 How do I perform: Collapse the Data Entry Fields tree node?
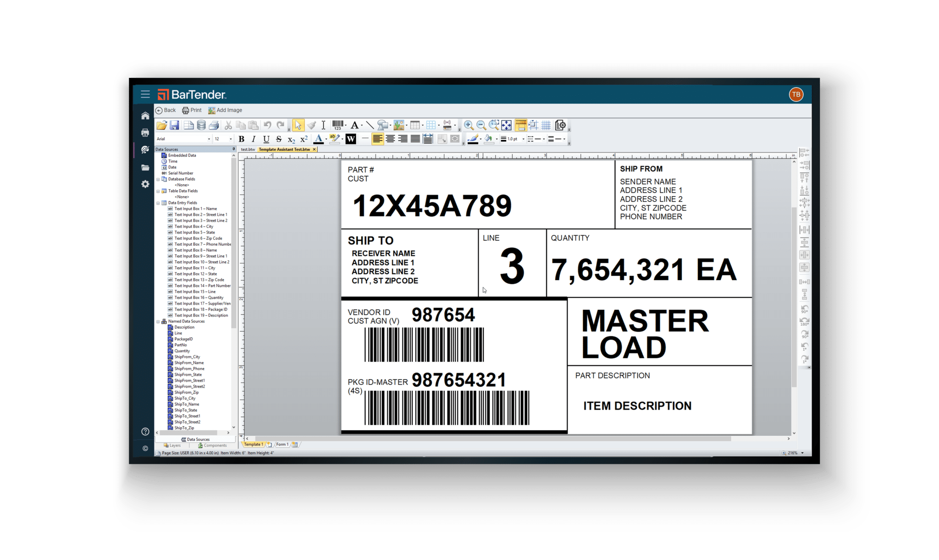pos(158,203)
